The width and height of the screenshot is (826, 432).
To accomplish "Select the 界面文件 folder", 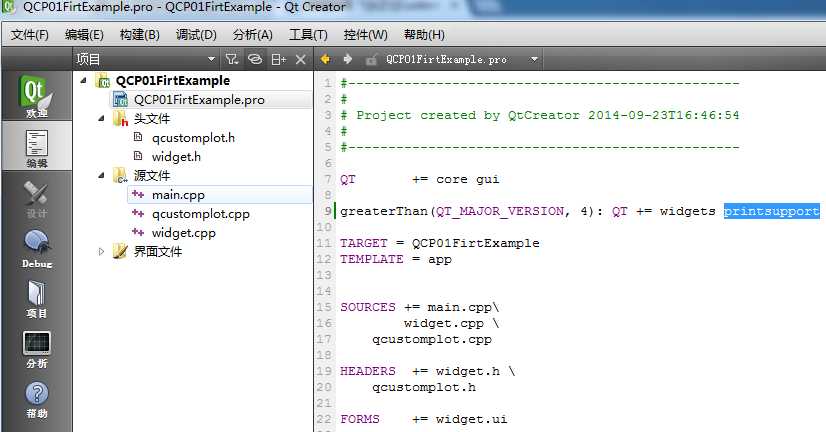I will pyautogui.click(x=158, y=251).
